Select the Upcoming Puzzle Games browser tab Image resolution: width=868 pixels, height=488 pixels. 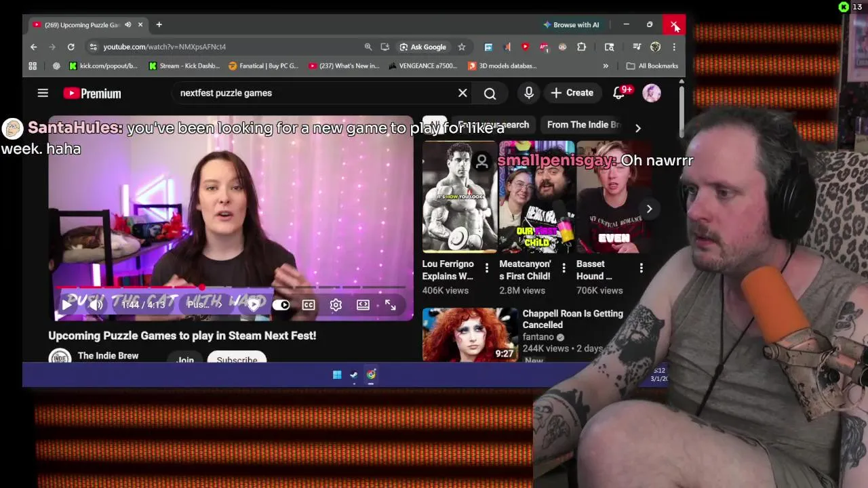pyautogui.click(x=87, y=25)
